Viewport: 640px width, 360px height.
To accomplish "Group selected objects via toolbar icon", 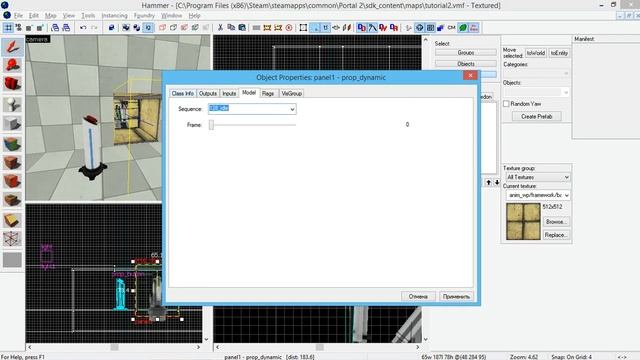I will (126, 28).
